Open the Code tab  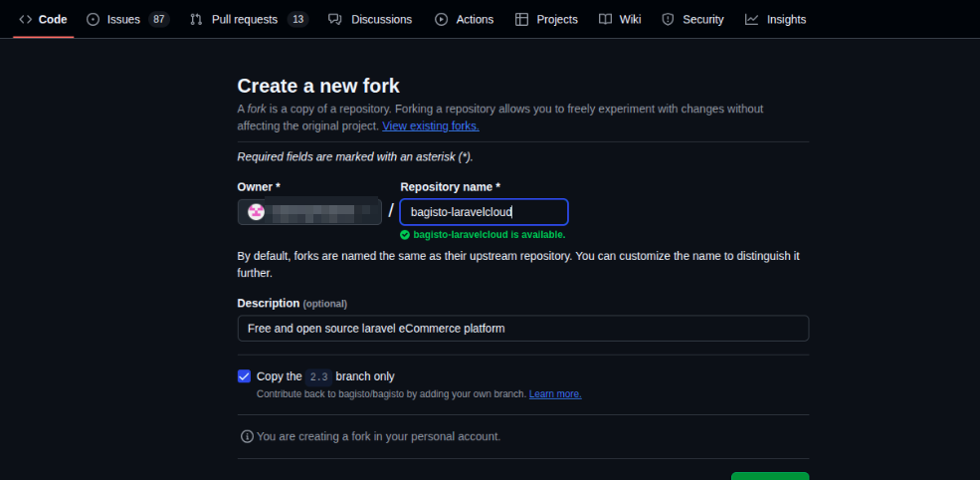point(43,19)
